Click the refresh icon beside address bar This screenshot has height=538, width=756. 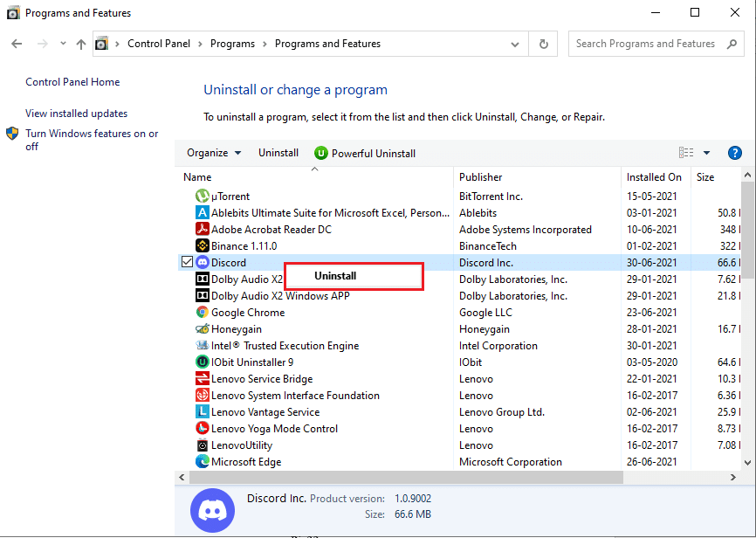pyautogui.click(x=544, y=44)
